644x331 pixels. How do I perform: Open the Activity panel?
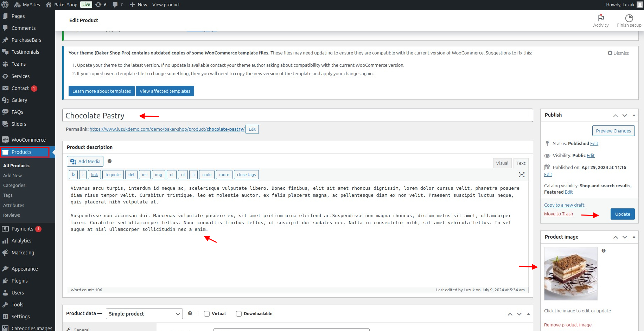click(x=601, y=20)
